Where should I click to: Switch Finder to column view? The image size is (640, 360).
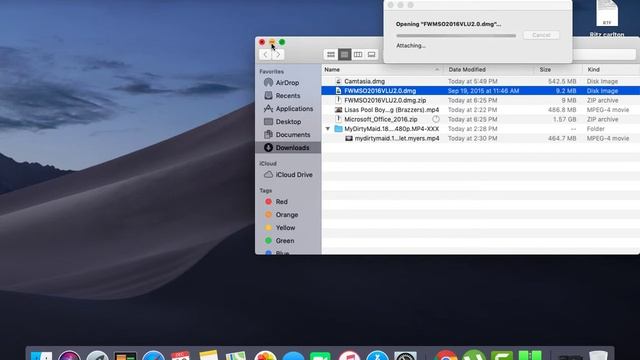(358, 54)
